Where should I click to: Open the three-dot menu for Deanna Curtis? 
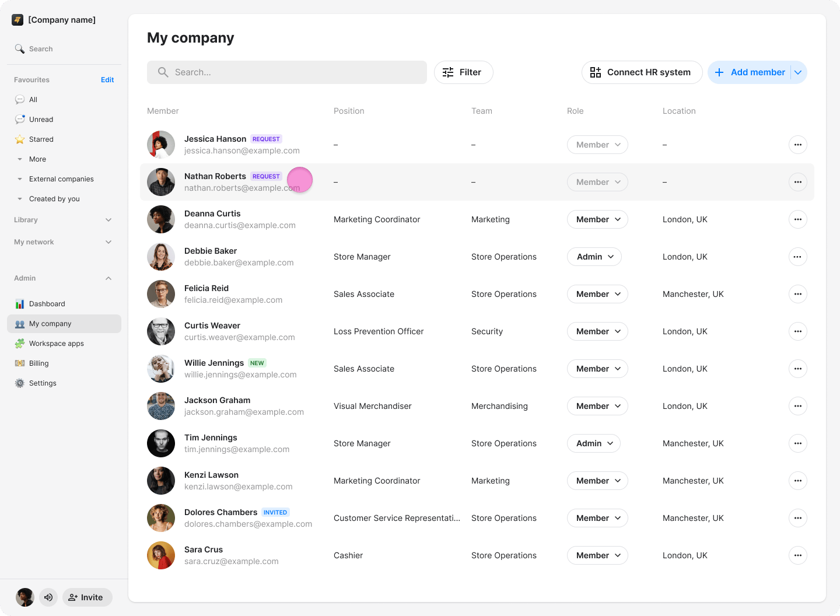798,219
